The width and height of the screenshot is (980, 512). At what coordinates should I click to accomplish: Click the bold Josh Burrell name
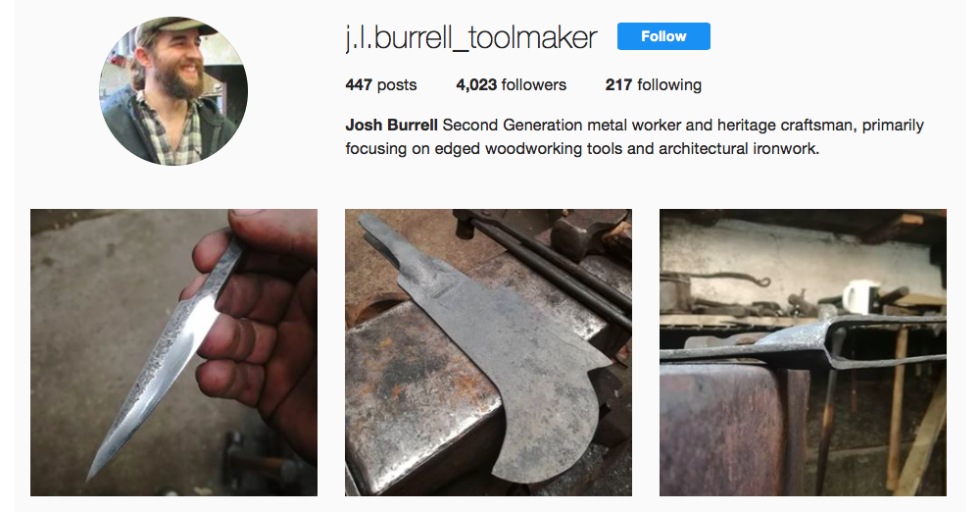[x=391, y=126]
